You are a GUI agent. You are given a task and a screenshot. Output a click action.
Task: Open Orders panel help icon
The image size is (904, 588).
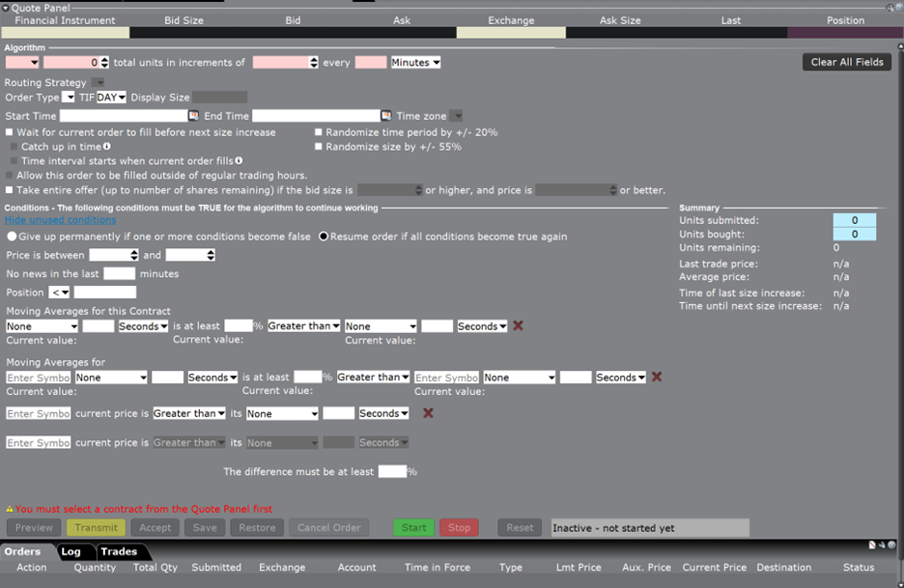891,545
